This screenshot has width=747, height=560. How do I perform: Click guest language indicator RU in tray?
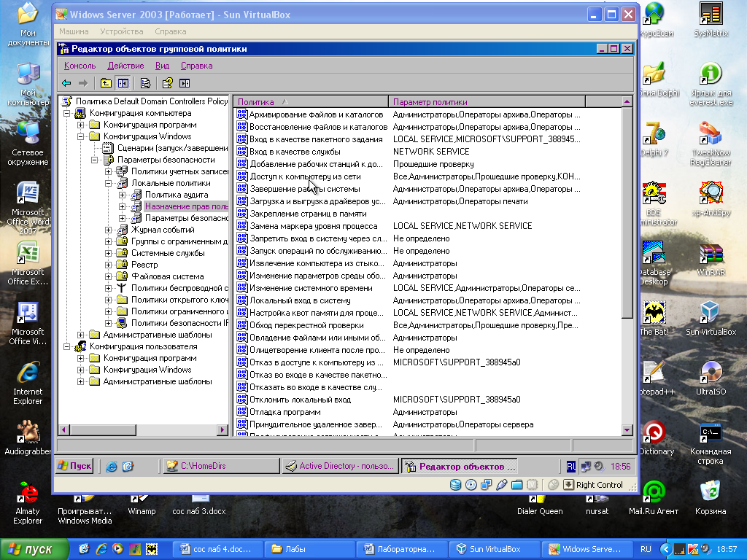point(570,467)
